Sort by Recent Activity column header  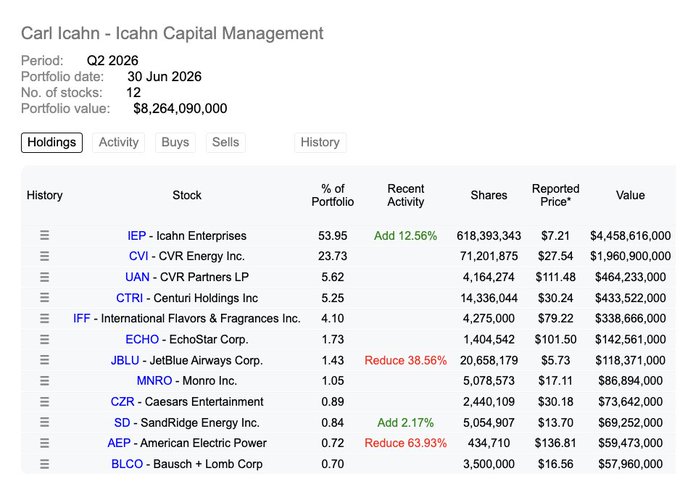tap(405, 195)
